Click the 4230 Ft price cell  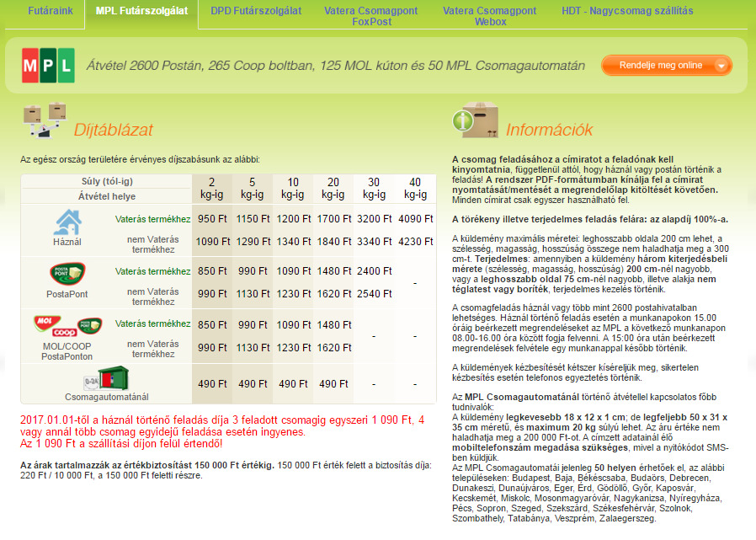coord(416,241)
